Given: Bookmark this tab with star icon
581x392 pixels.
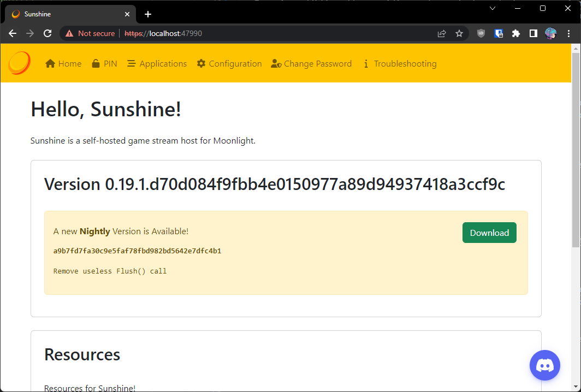Looking at the screenshot, I should pos(459,34).
